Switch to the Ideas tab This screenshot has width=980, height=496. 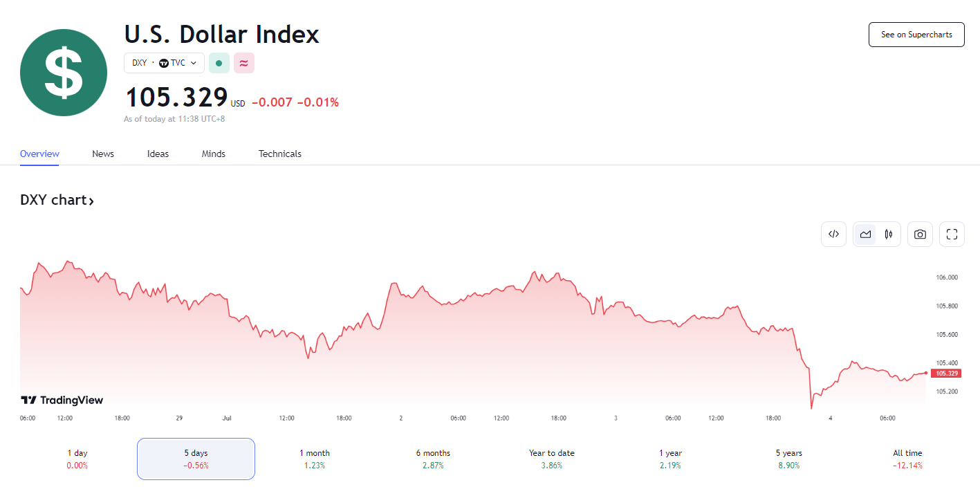point(158,154)
